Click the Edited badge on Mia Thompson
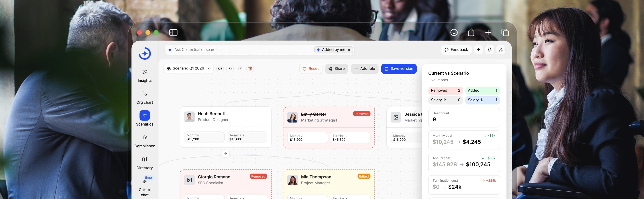Screen dimensions: 644x199 click(x=364, y=176)
